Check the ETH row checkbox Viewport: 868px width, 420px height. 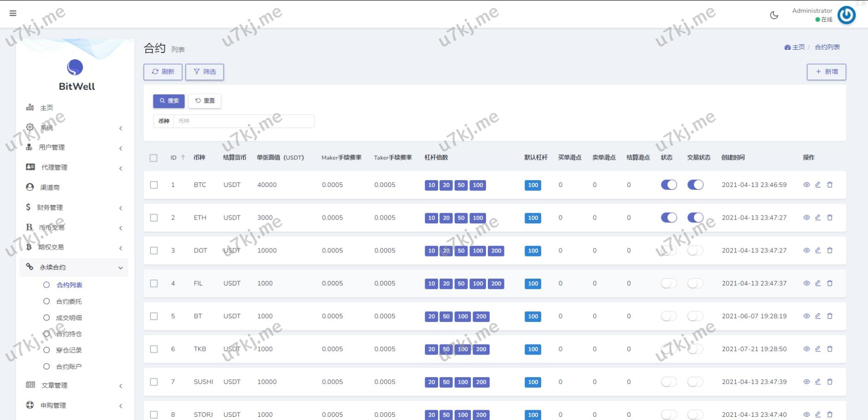[154, 218]
